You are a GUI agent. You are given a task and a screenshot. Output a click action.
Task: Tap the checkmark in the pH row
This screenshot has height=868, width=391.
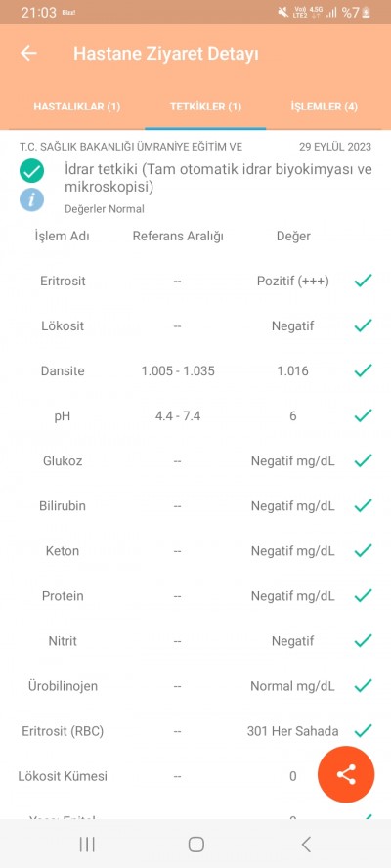(363, 415)
